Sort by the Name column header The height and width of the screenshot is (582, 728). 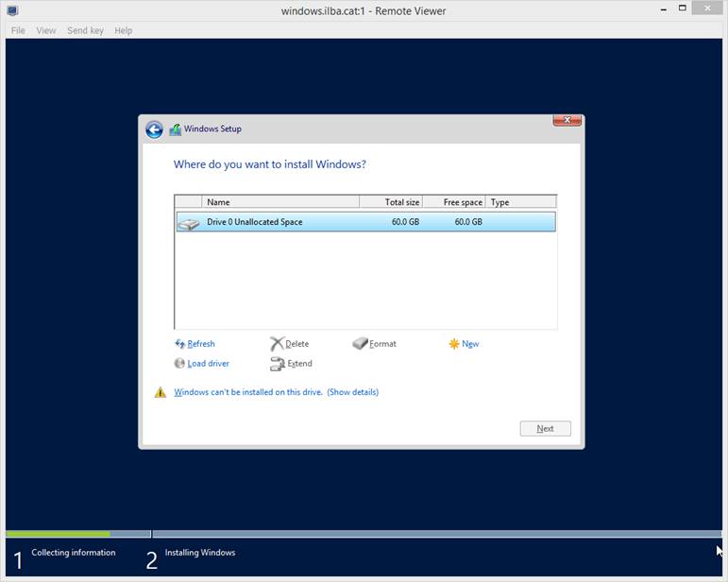(x=280, y=202)
